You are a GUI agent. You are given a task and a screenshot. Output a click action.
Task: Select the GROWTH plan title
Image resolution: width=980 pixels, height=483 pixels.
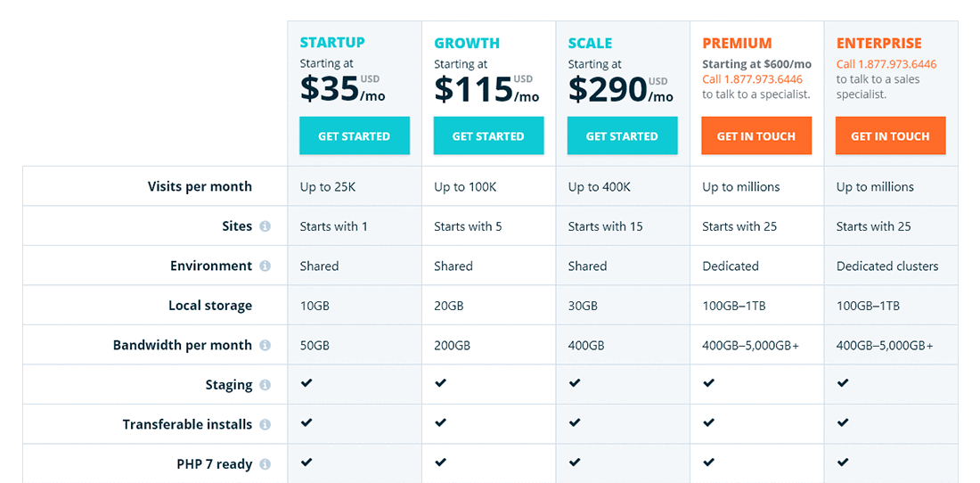pyautogui.click(x=467, y=43)
